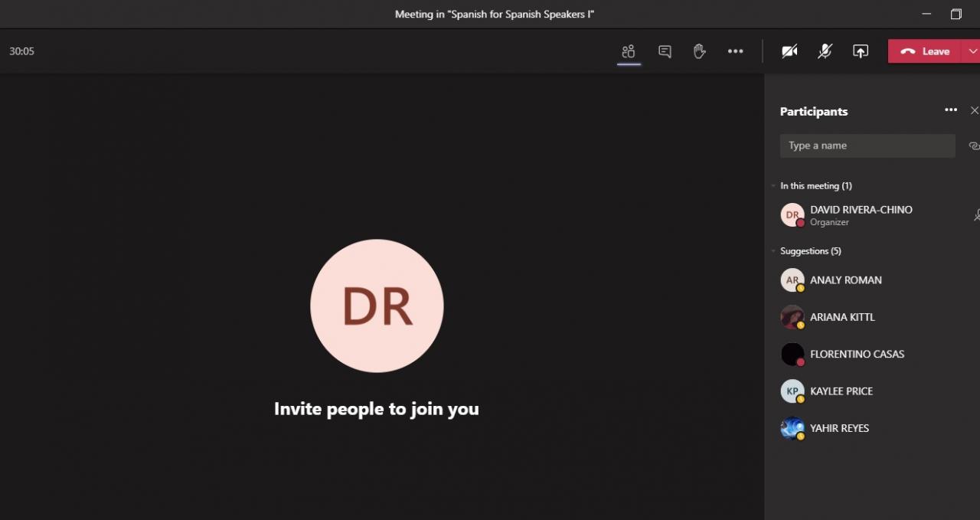The image size is (980, 520).
Task: Select FLORENTINO CASAS suggestion
Action: pos(873,354)
